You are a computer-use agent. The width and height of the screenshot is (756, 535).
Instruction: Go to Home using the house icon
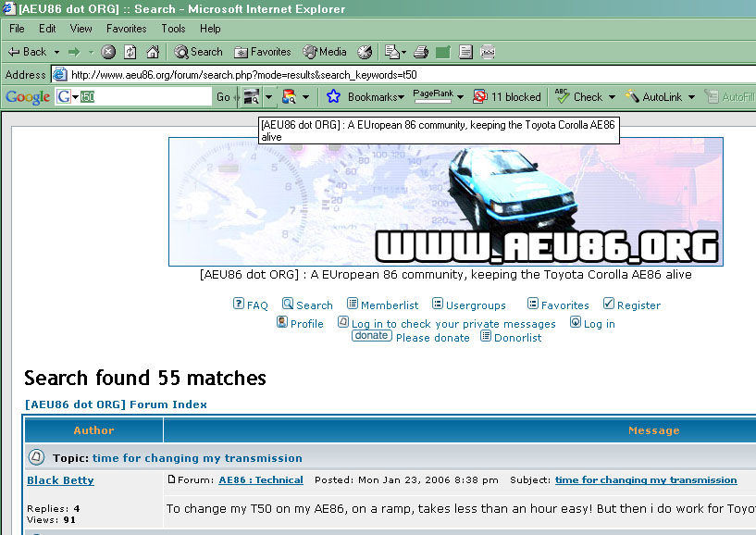pos(153,52)
